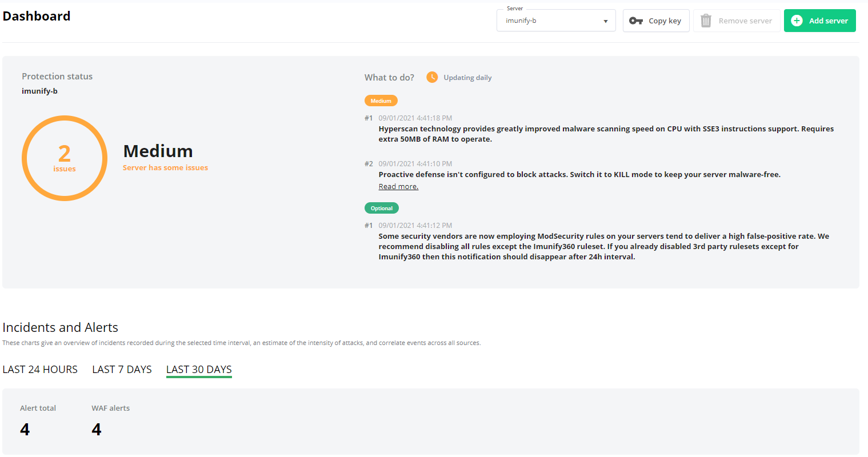Click the Alert total count of 4
868x457 pixels.
tap(25, 428)
